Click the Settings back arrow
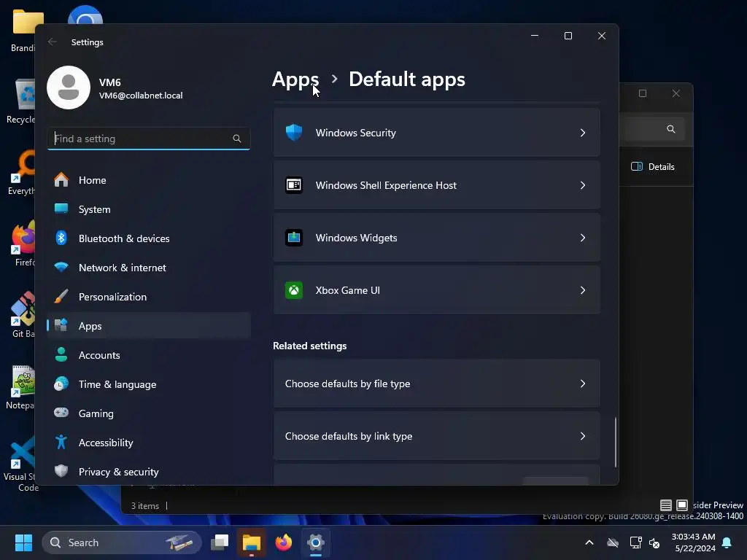 pyautogui.click(x=53, y=42)
